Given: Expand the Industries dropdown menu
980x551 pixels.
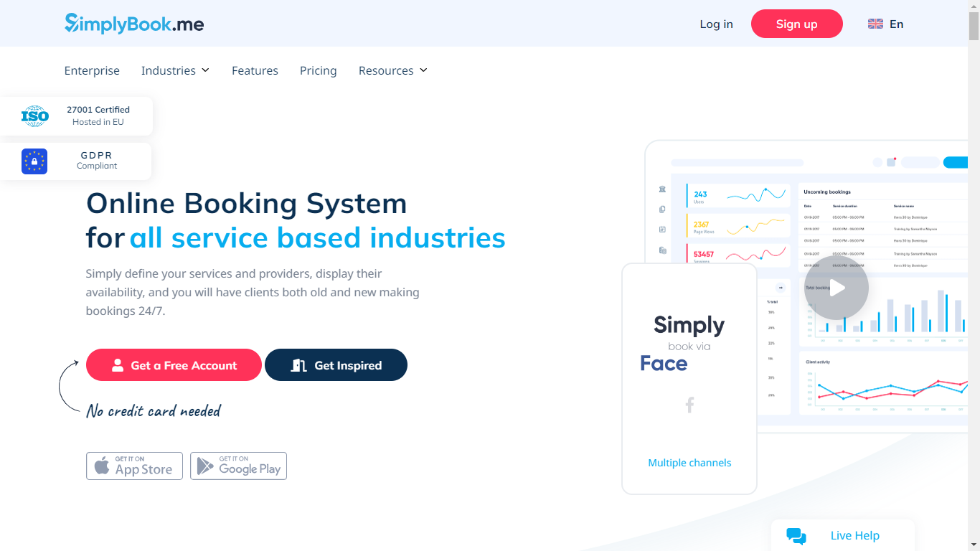Looking at the screenshot, I should (x=175, y=70).
